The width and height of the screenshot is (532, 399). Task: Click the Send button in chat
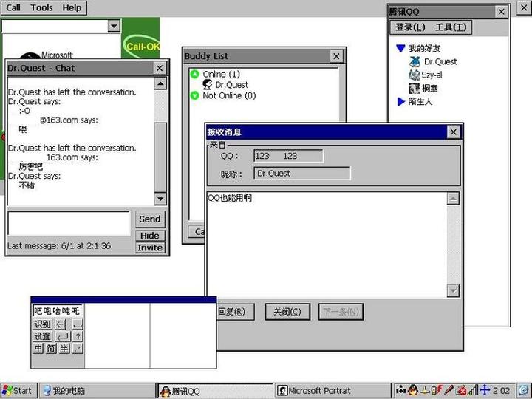pos(149,219)
